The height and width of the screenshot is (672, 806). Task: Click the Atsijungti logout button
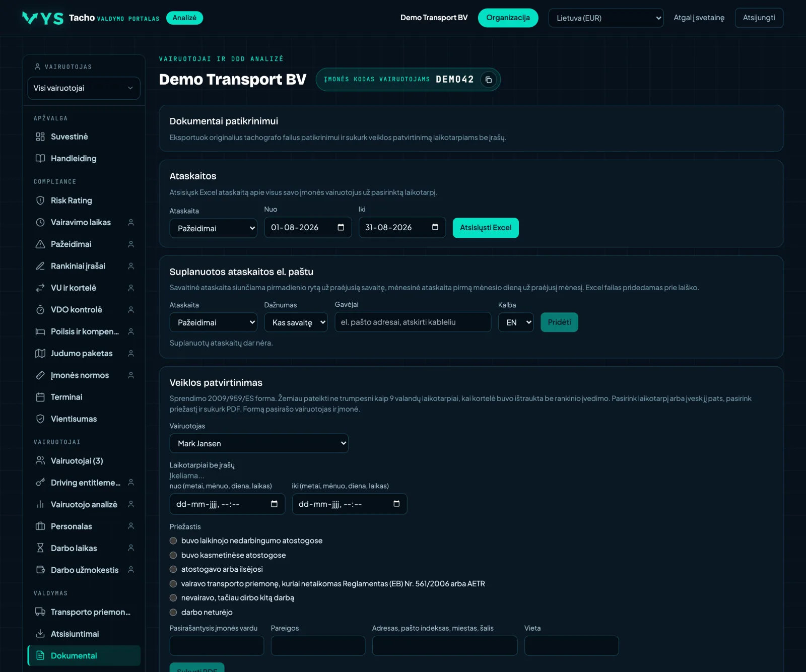[759, 18]
